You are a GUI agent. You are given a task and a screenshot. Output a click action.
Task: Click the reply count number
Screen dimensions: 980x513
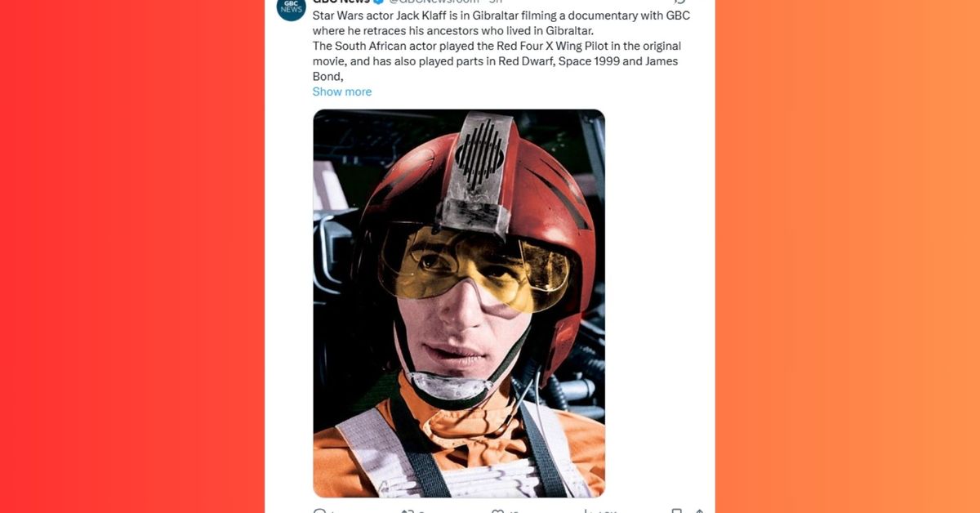pos(330,511)
